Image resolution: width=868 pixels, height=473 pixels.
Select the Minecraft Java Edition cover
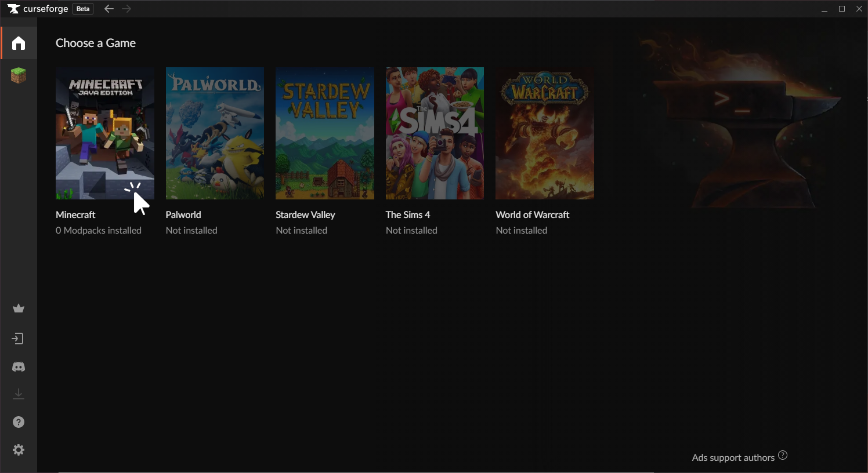[x=105, y=133]
